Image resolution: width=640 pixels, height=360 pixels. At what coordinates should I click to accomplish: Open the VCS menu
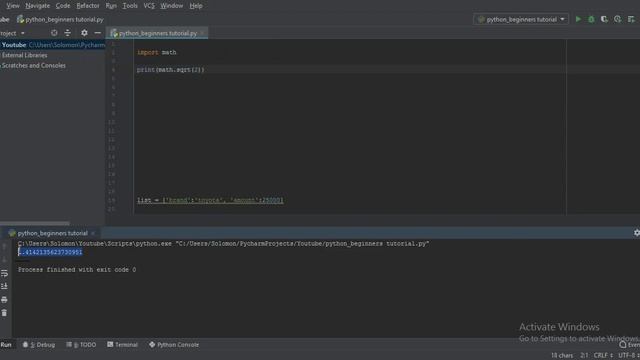click(x=149, y=6)
